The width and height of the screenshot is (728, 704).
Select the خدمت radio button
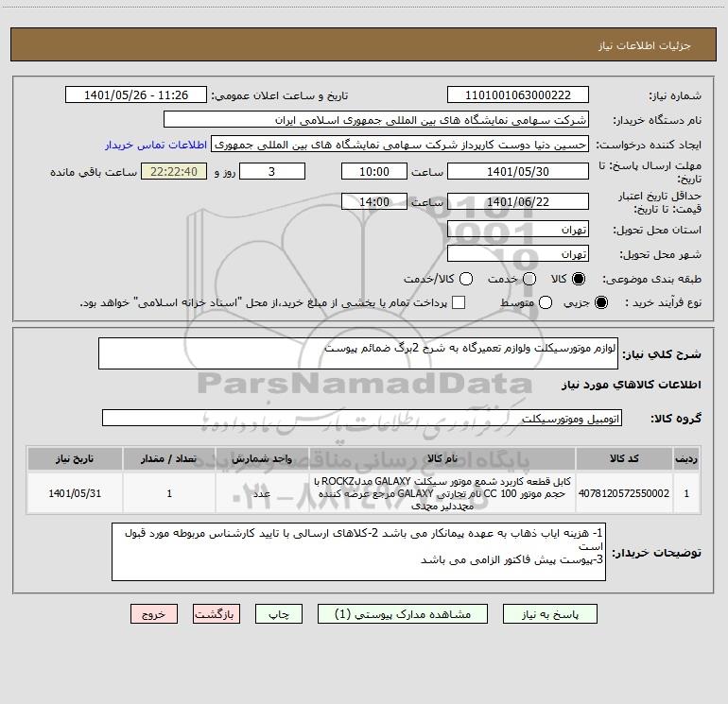point(529,279)
